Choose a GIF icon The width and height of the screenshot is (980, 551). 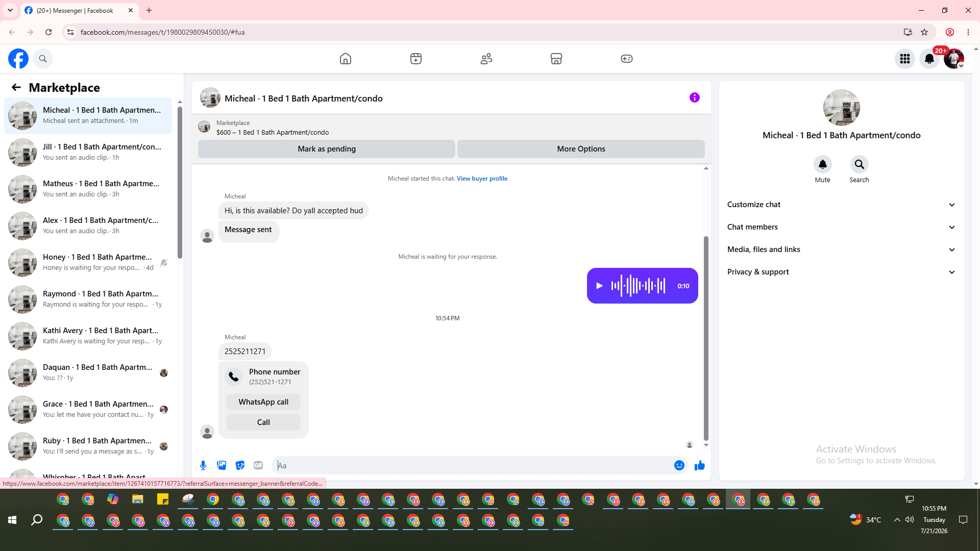258,465
